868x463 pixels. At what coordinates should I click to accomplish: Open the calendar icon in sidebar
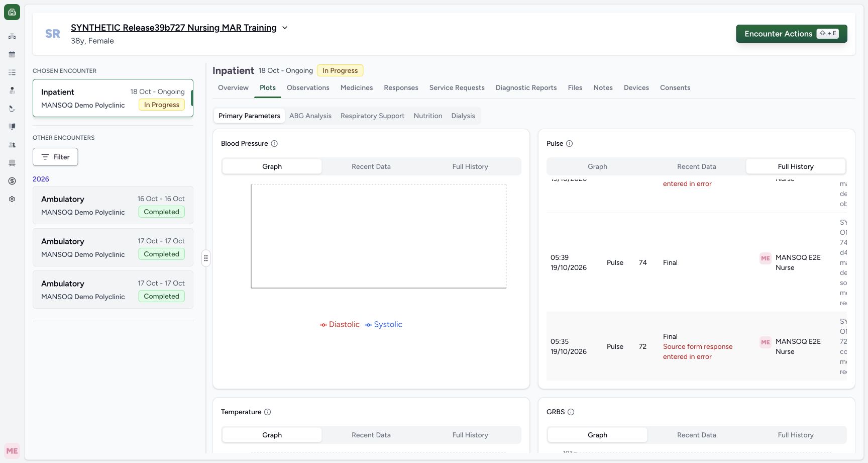(12, 54)
